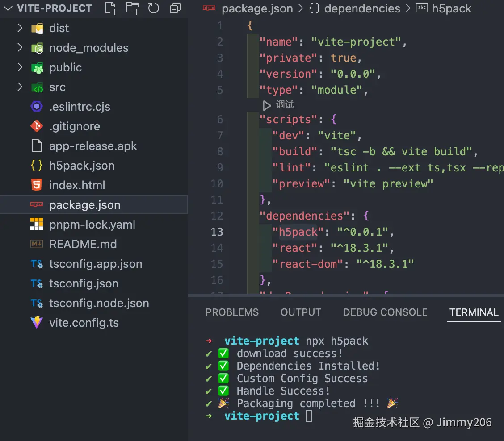Collapse all folders using the collapse icon
The width and height of the screenshot is (504, 441).
click(175, 8)
